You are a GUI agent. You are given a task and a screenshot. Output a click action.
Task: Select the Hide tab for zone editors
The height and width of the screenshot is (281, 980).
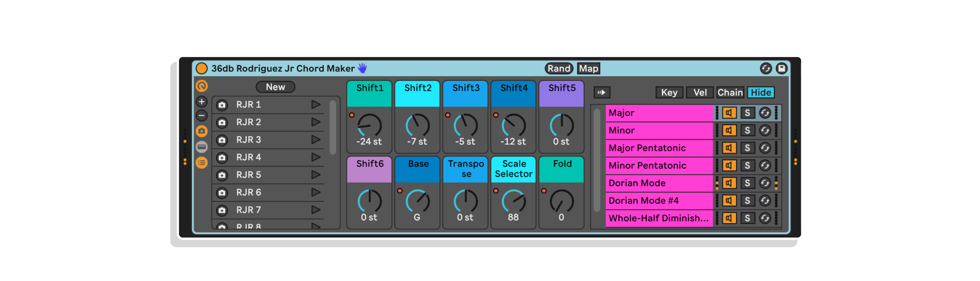(x=760, y=92)
